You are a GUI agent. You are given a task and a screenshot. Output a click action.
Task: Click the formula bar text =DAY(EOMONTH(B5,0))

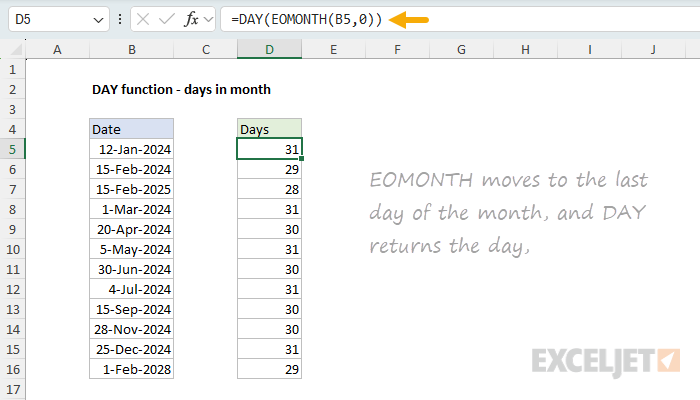306,19
